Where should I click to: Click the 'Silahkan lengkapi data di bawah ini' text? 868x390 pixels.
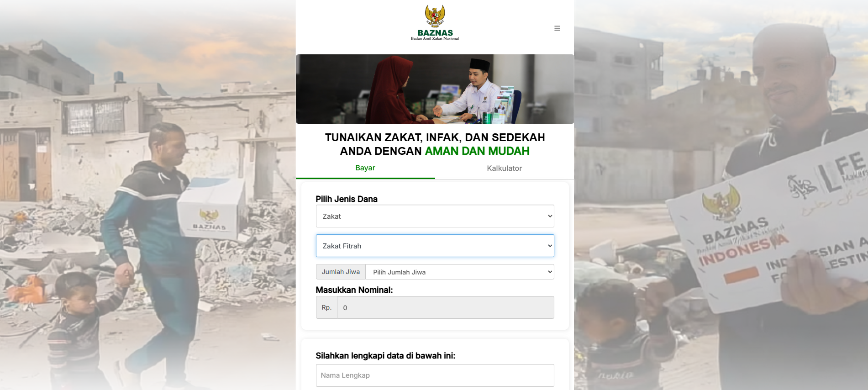385,356
